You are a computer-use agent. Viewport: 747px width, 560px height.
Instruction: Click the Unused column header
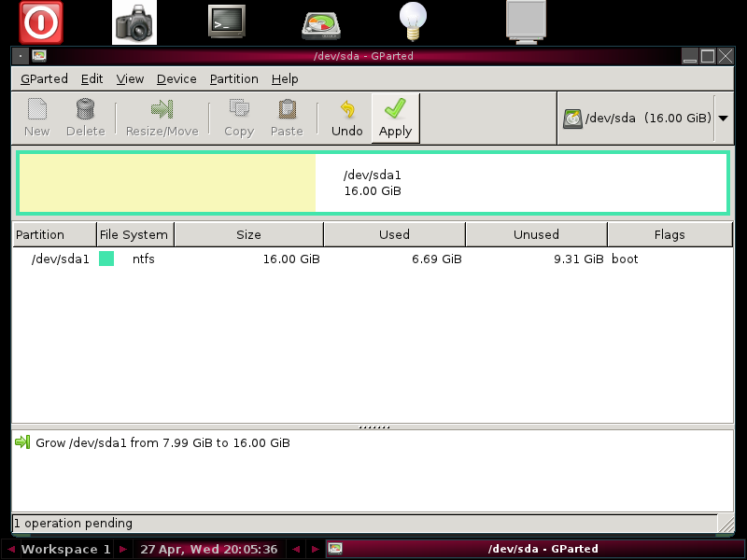(x=536, y=234)
